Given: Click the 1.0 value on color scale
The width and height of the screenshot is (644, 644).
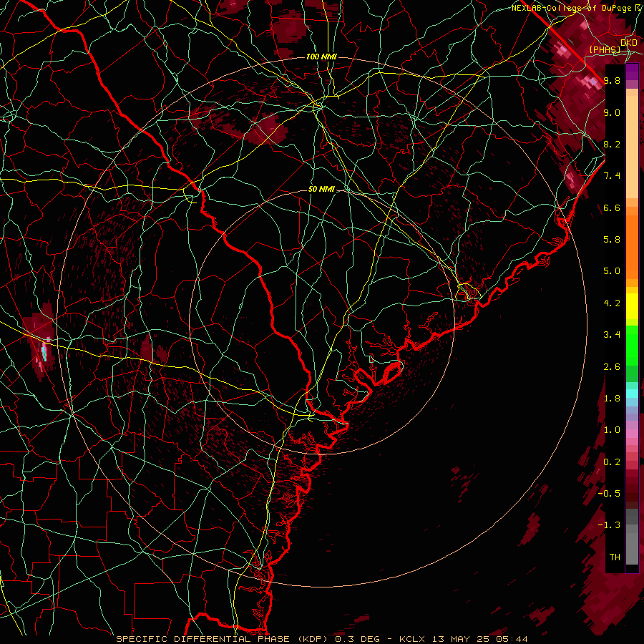Looking at the screenshot, I should pos(612,430).
